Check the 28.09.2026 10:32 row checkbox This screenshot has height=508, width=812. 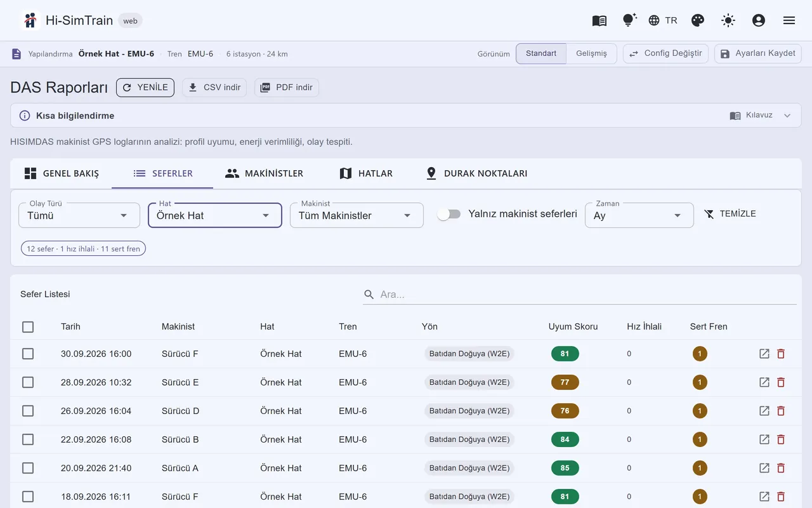click(28, 382)
